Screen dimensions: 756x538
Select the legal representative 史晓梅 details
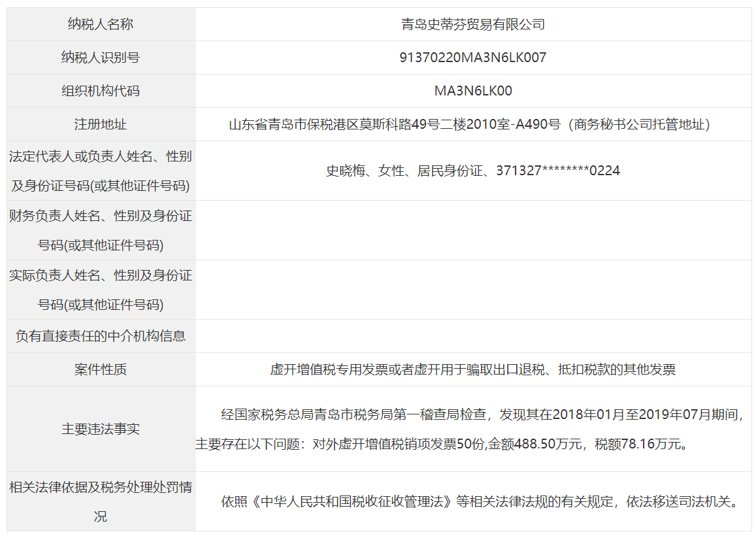(472, 171)
